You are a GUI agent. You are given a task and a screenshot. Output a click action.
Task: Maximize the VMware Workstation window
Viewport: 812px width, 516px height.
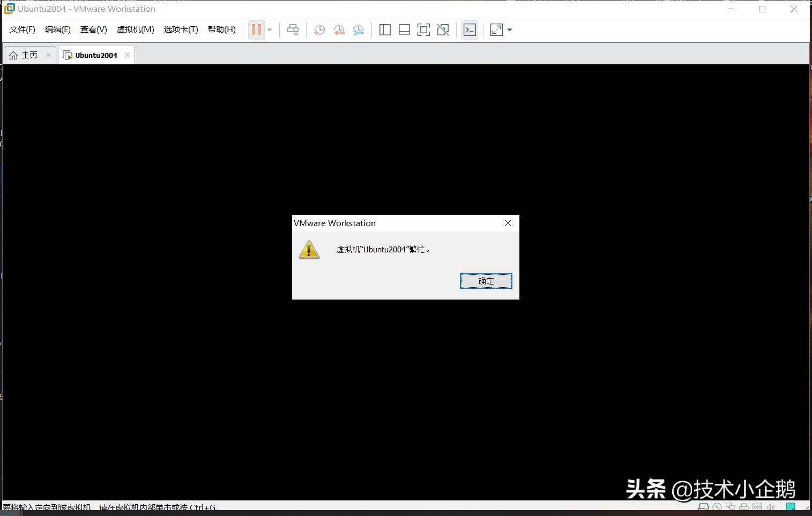point(762,9)
